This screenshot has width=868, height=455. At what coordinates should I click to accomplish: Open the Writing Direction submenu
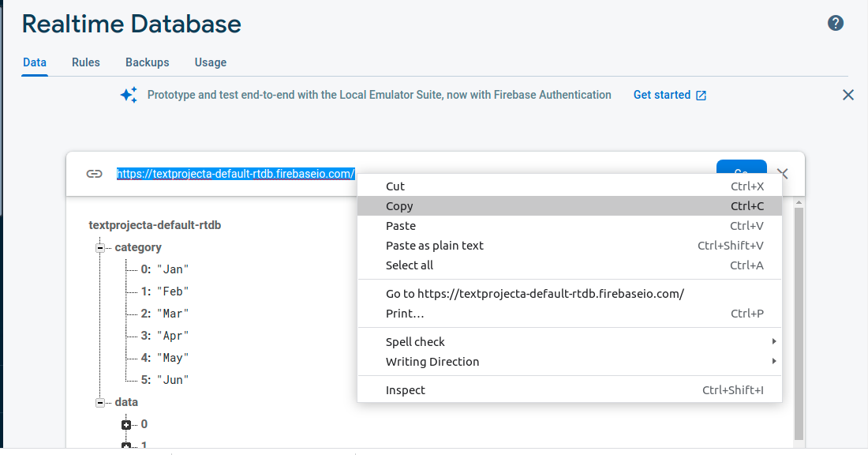pos(570,362)
